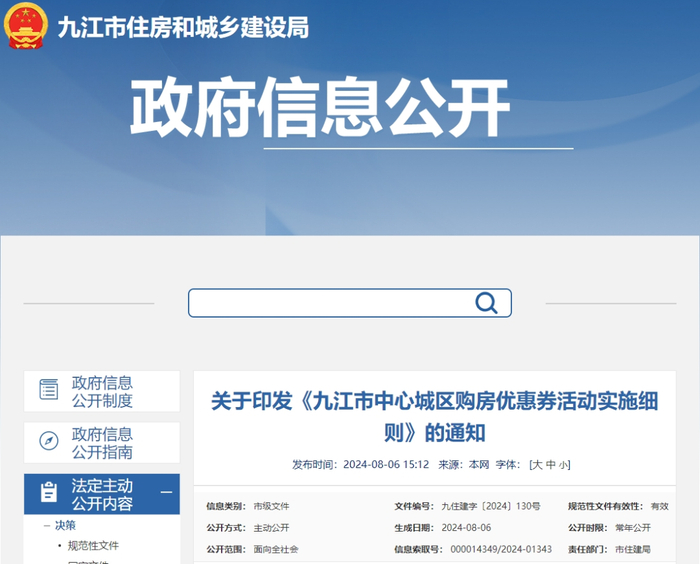Click the 公开时限 label

pyautogui.click(x=588, y=528)
